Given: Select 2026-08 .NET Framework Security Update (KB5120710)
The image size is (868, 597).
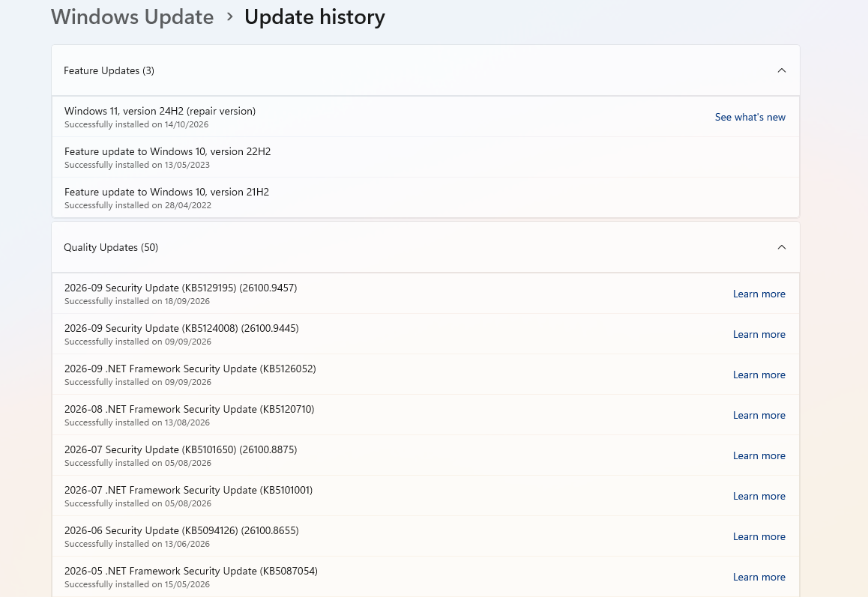Looking at the screenshot, I should 190,409.
